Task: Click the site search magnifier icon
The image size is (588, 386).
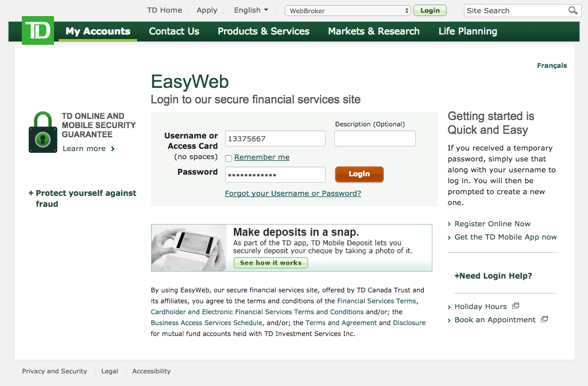Action: tap(572, 10)
